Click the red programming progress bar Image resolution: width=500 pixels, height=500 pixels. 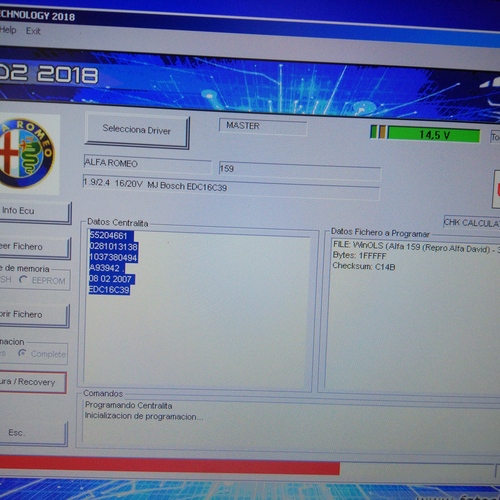coord(170,464)
